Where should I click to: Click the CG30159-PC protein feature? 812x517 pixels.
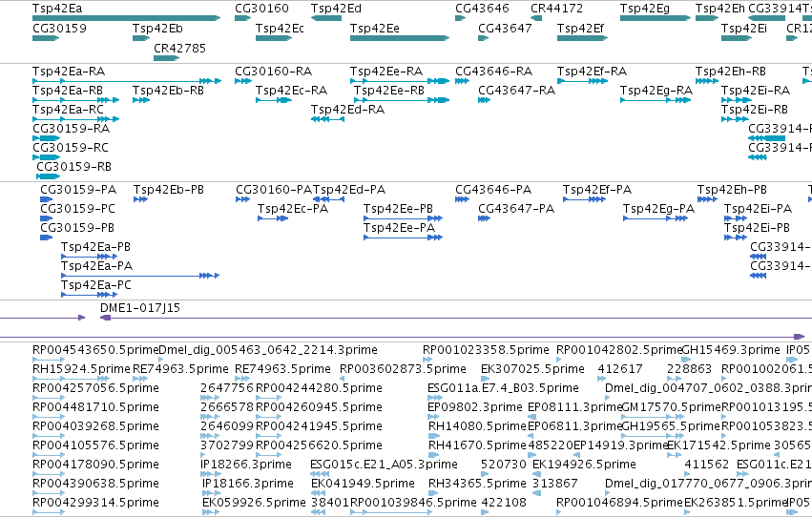point(47,218)
